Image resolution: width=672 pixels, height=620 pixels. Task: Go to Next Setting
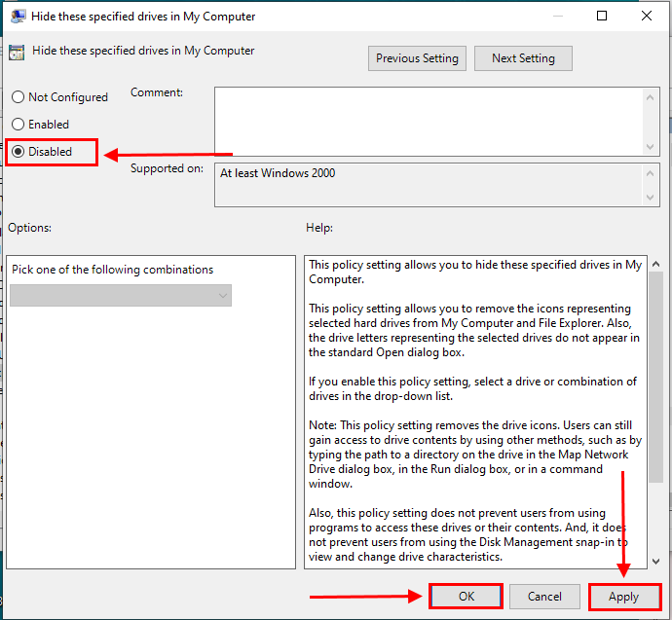[523, 58]
